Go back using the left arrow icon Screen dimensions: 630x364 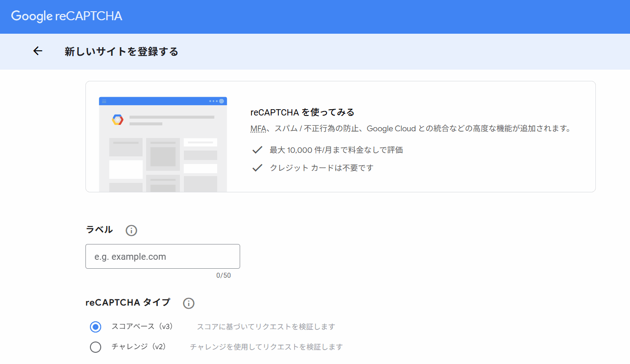point(38,51)
